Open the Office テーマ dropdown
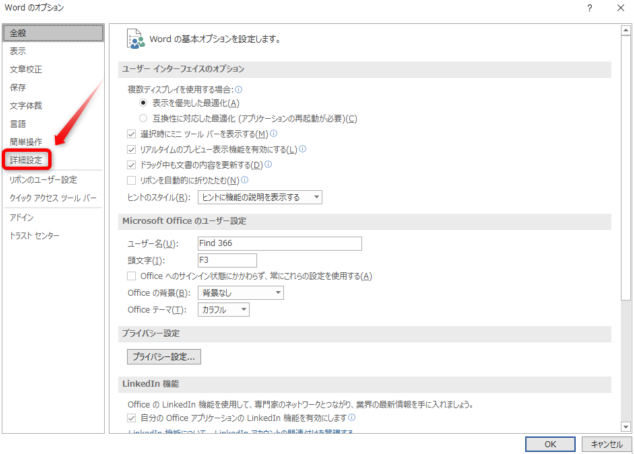 pos(224,310)
